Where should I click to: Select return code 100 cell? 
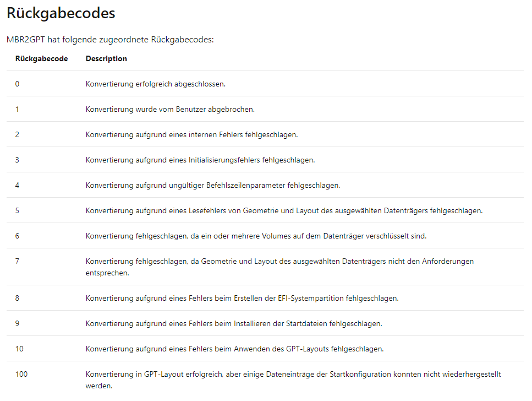(x=21, y=374)
